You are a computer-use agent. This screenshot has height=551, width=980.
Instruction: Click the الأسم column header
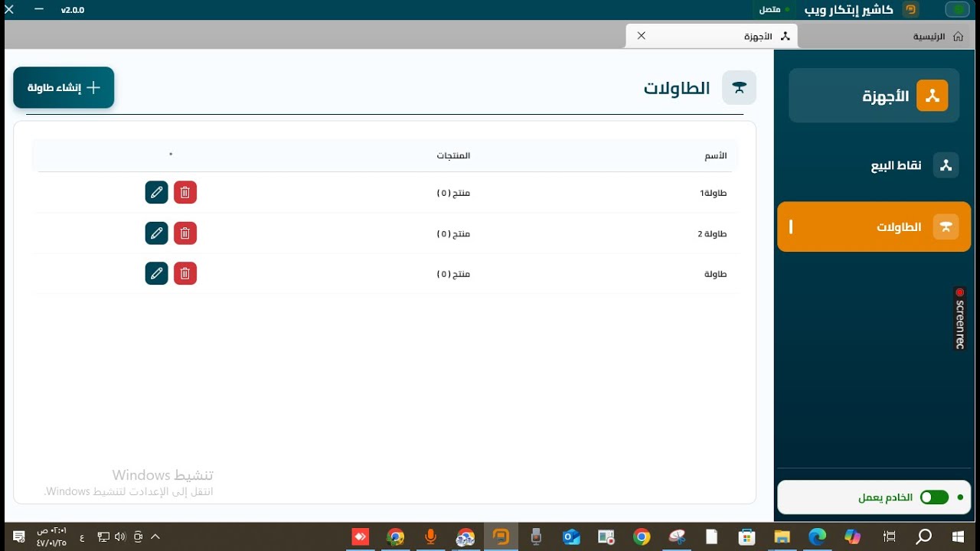pyautogui.click(x=716, y=155)
